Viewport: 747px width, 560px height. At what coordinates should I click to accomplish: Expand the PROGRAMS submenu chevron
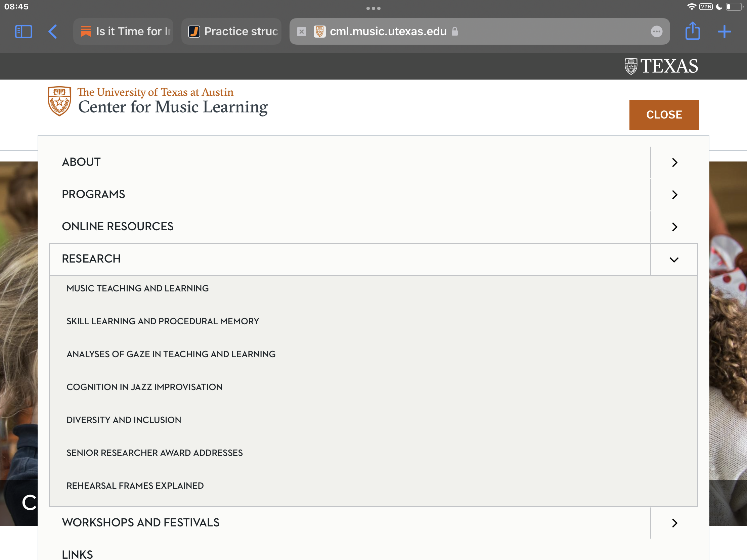click(674, 195)
